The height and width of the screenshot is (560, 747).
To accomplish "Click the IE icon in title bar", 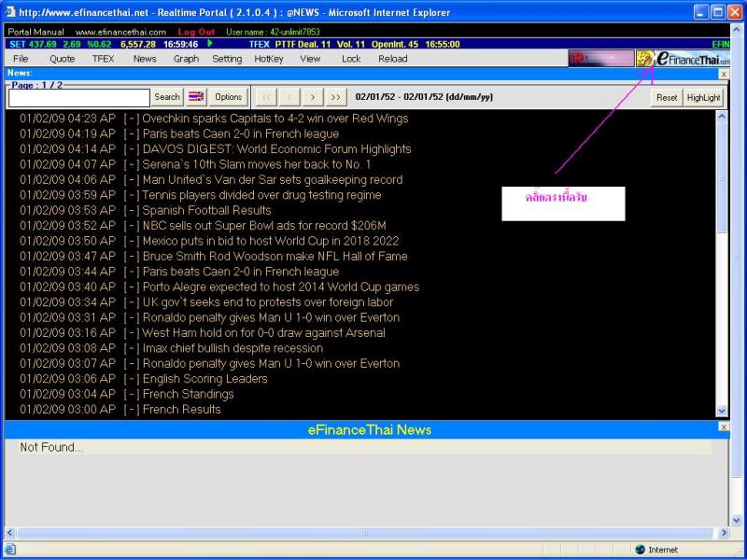I will click(10, 11).
